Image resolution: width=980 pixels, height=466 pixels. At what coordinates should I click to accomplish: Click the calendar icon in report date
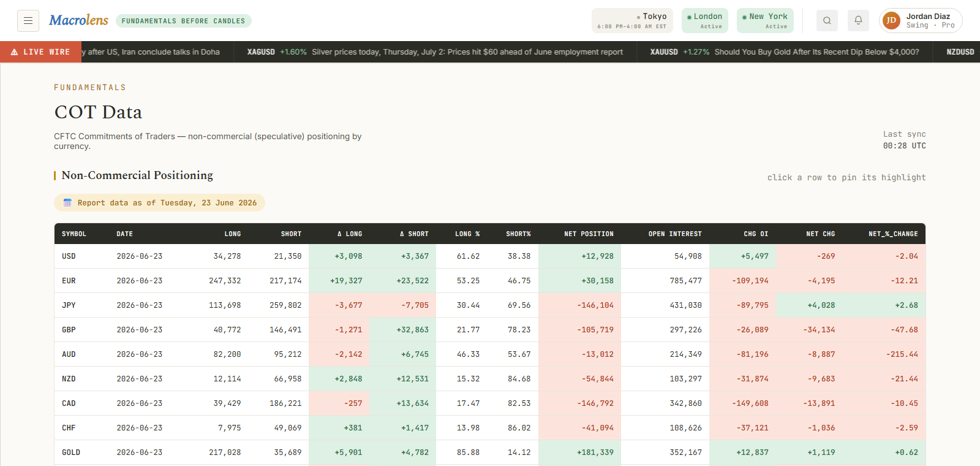tap(67, 203)
